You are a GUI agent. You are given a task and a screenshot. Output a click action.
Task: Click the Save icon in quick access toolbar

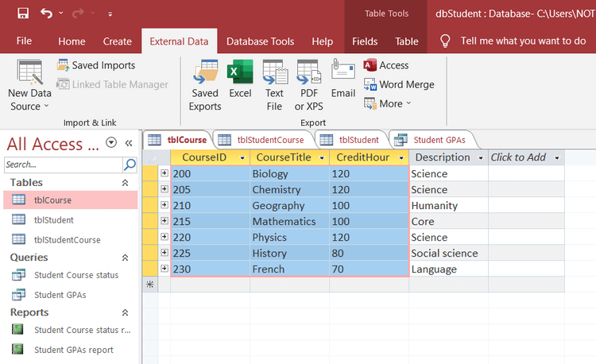point(23,14)
